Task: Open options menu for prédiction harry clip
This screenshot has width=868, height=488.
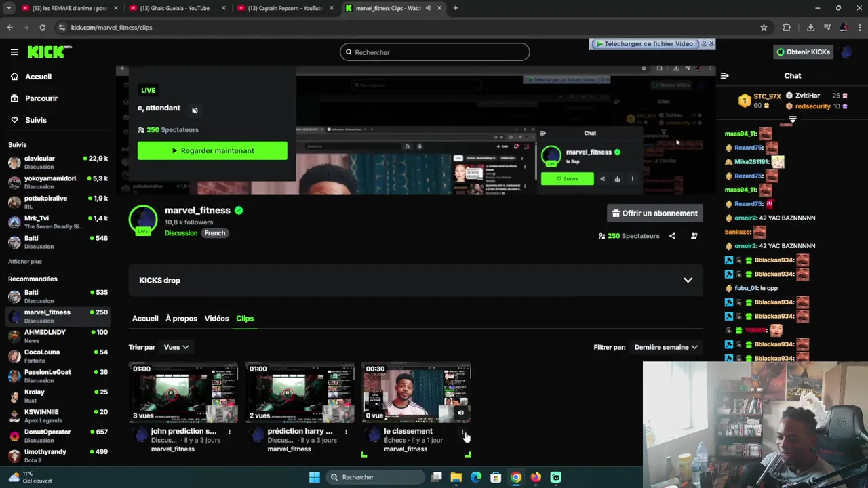Action: click(346, 432)
